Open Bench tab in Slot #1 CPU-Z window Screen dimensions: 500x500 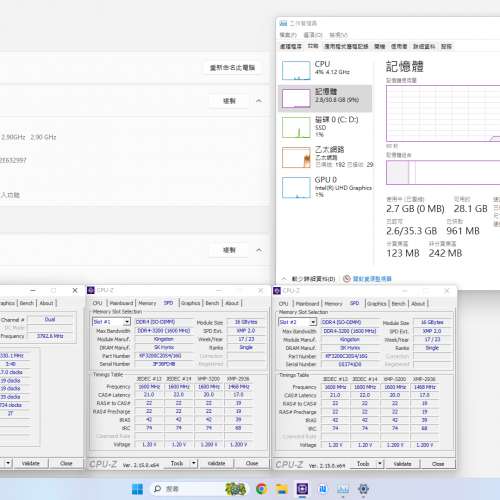[x=212, y=303]
